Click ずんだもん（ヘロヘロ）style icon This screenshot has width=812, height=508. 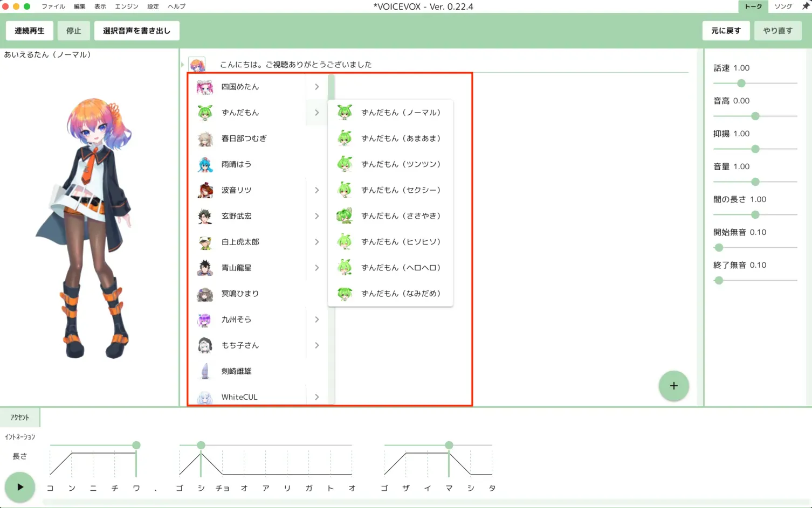(x=345, y=268)
